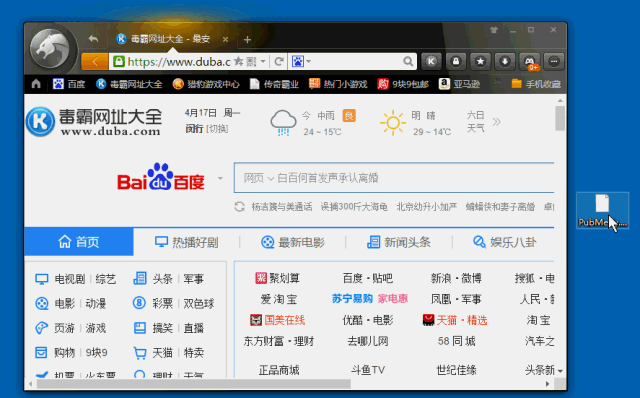Reload the page with refresh icon
The height and width of the screenshot is (398, 640).
[x=279, y=62]
